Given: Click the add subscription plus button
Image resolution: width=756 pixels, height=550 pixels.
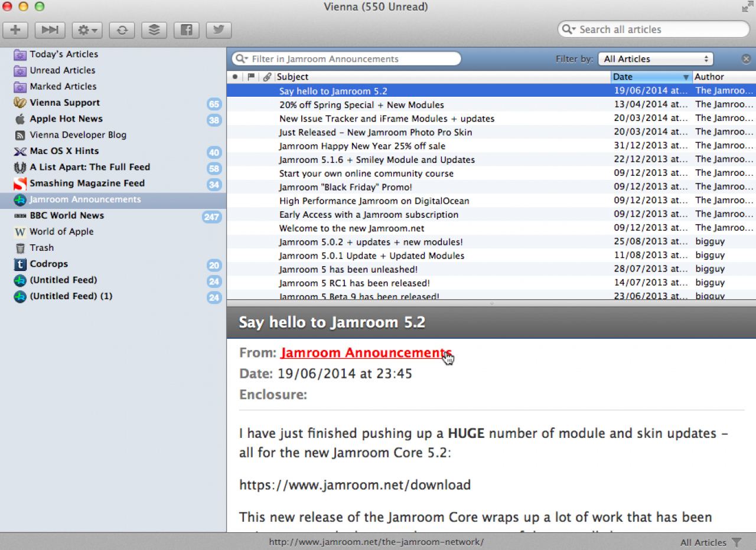Looking at the screenshot, I should (16, 30).
